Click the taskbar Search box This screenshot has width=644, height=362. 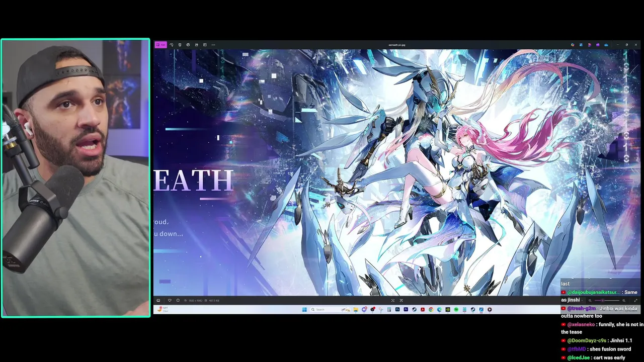[x=330, y=310]
